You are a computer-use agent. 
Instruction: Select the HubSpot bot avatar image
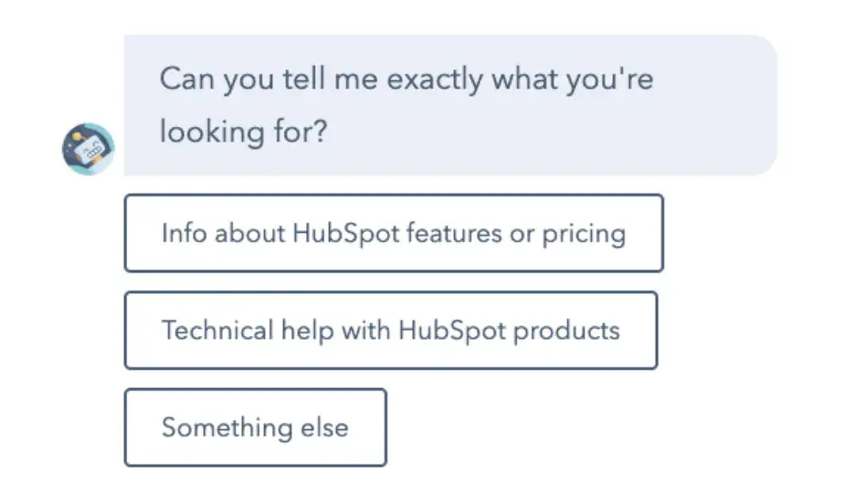89,148
